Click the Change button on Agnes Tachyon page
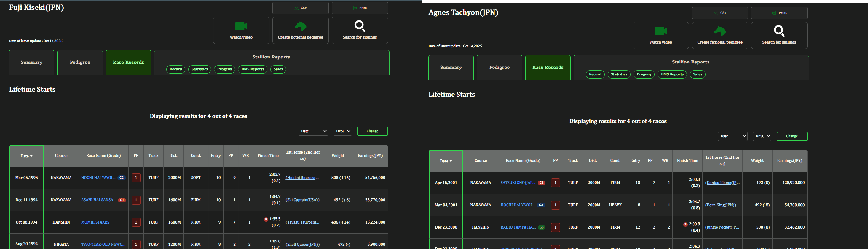 click(792, 136)
